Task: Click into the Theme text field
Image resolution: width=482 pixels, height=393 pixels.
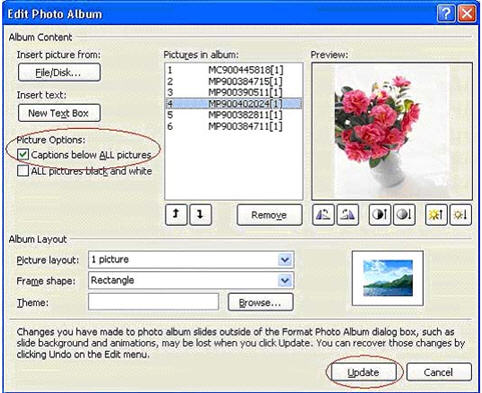Action: tap(153, 302)
